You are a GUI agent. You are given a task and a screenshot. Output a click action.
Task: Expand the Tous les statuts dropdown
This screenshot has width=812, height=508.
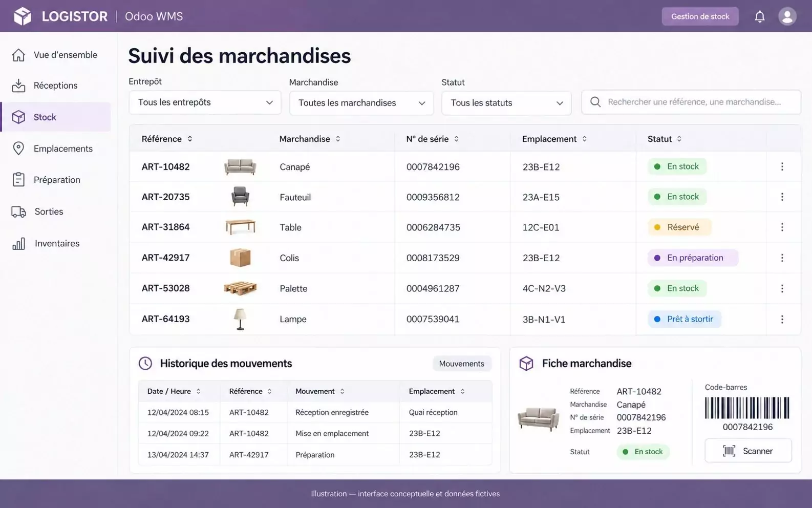[x=506, y=103]
